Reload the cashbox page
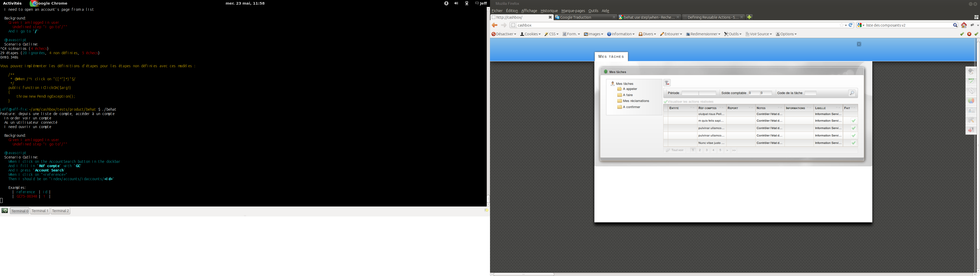Screen dimensions: 980x276 point(851,25)
